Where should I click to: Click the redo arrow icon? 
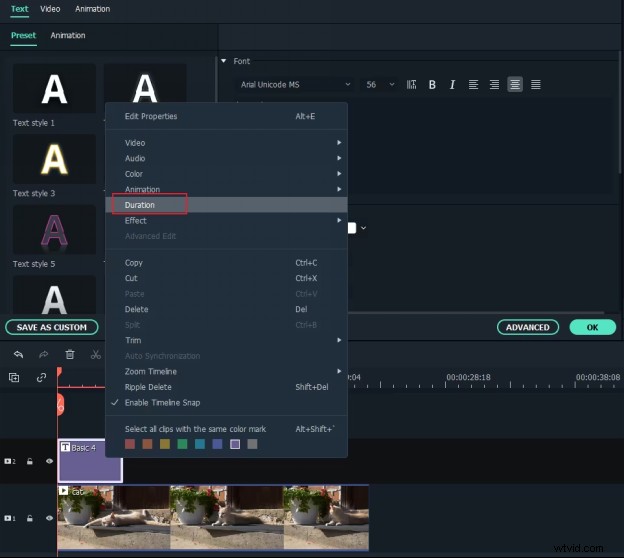pos(43,354)
